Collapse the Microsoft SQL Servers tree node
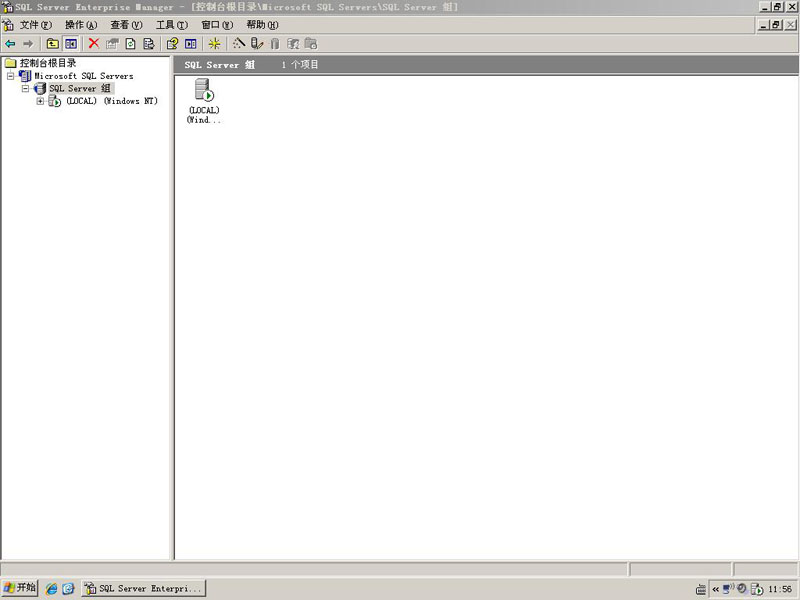 click(x=11, y=76)
